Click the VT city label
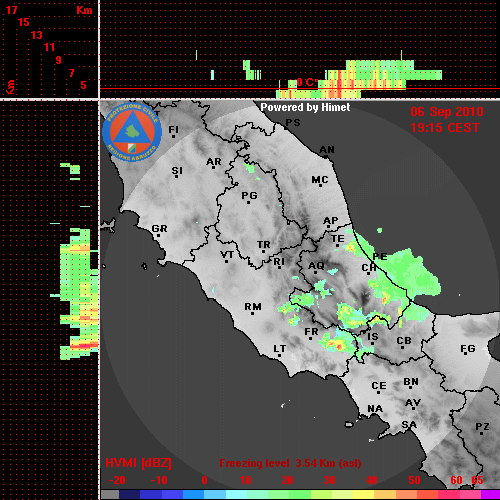The height and width of the screenshot is (500, 500). 227,255
